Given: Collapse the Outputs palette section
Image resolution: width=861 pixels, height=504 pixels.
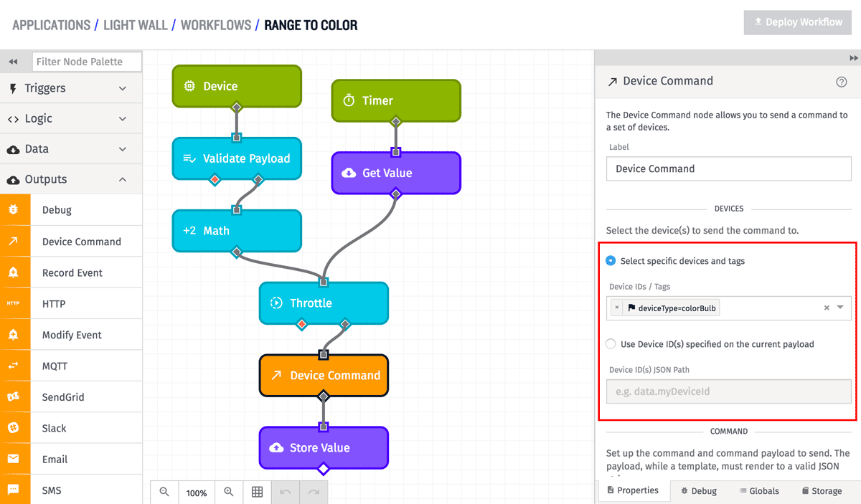Looking at the screenshot, I should pyautogui.click(x=71, y=179).
